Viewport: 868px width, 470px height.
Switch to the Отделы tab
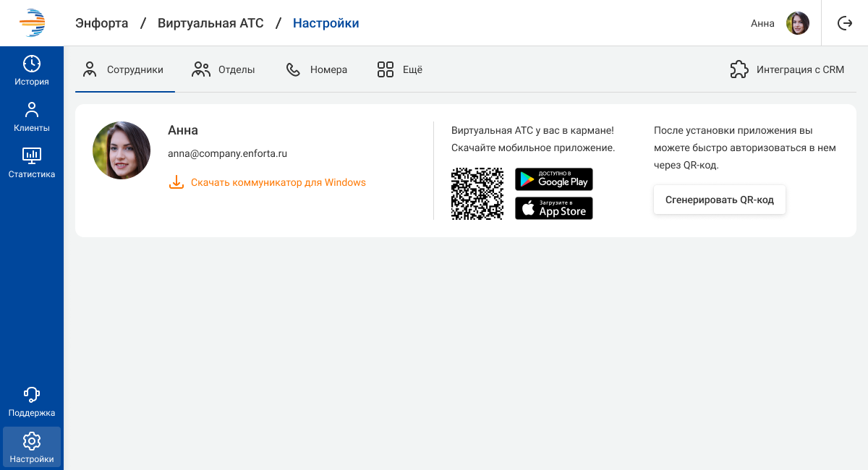224,70
